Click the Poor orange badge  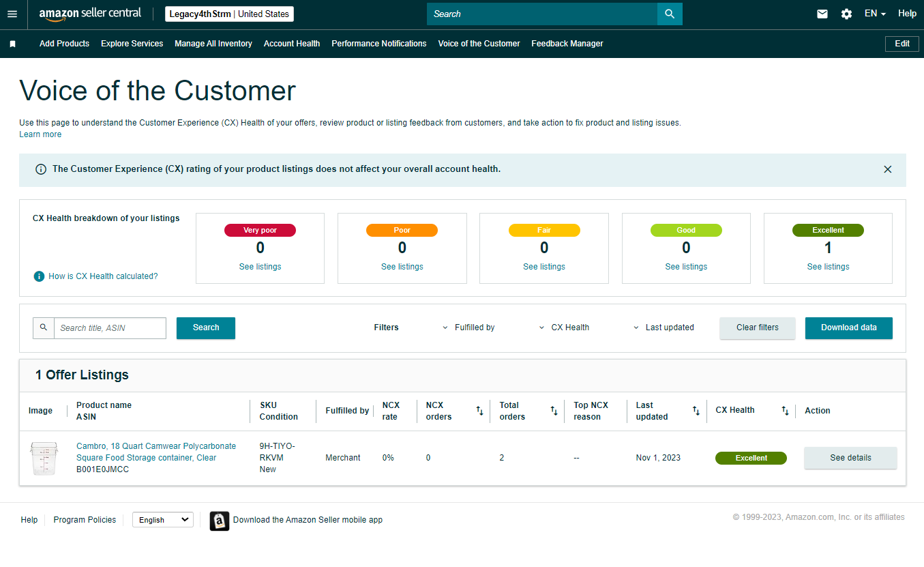(x=402, y=231)
